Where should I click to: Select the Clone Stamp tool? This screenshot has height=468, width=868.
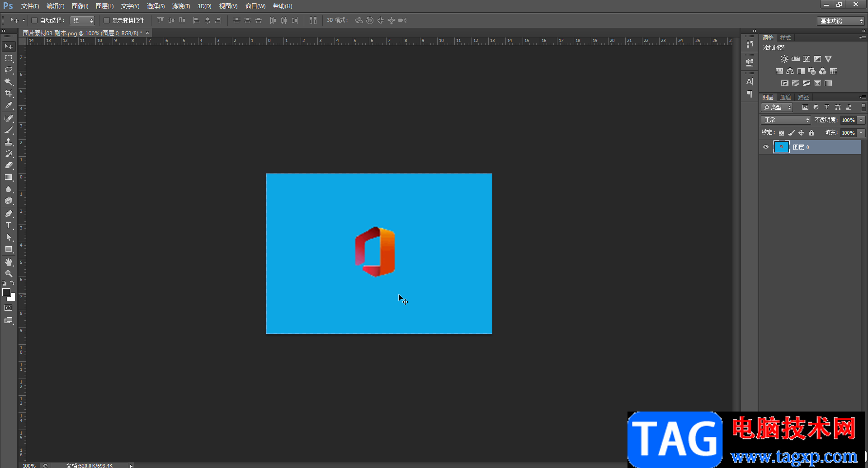click(9, 142)
